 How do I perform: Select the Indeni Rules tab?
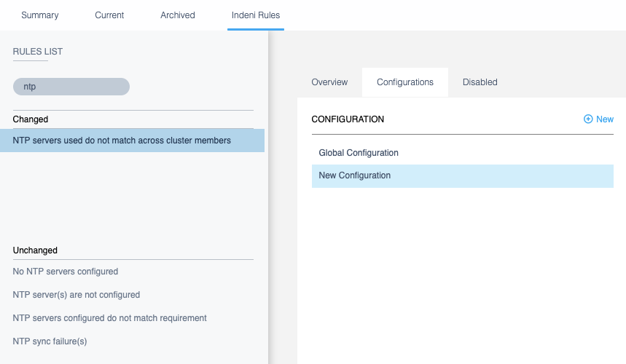coord(255,15)
